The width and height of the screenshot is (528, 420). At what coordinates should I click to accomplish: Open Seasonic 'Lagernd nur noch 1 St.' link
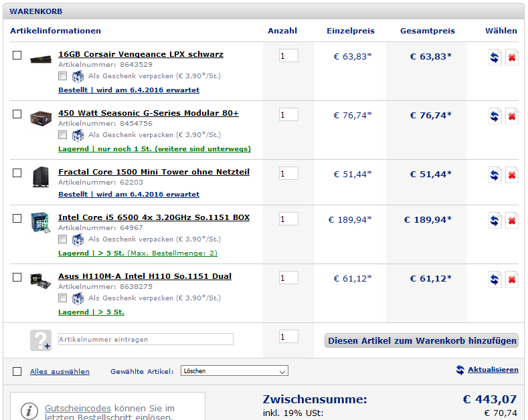[155, 148]
